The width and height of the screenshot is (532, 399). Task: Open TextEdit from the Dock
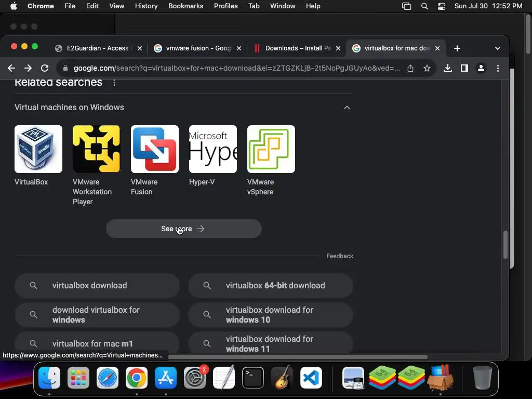point(224,378)
